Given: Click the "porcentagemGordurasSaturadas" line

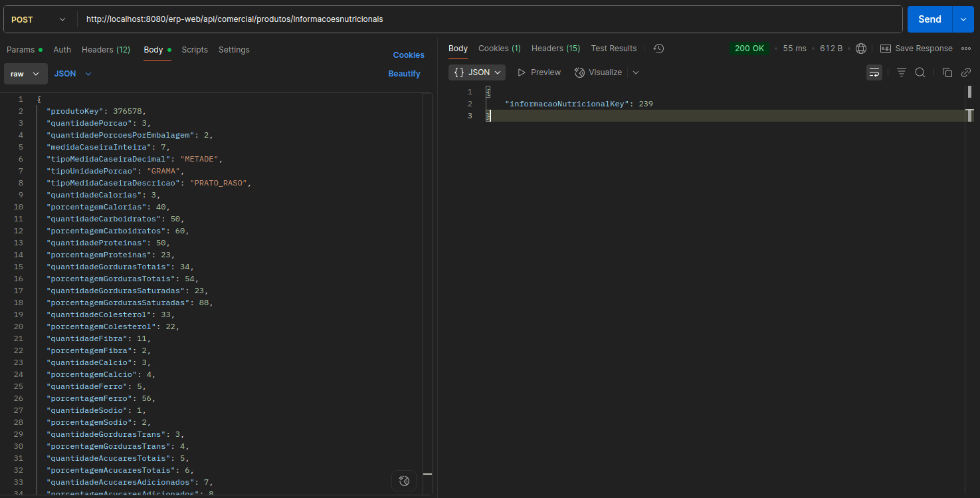Looking at the screenshot, I should (x=130, y=303).
